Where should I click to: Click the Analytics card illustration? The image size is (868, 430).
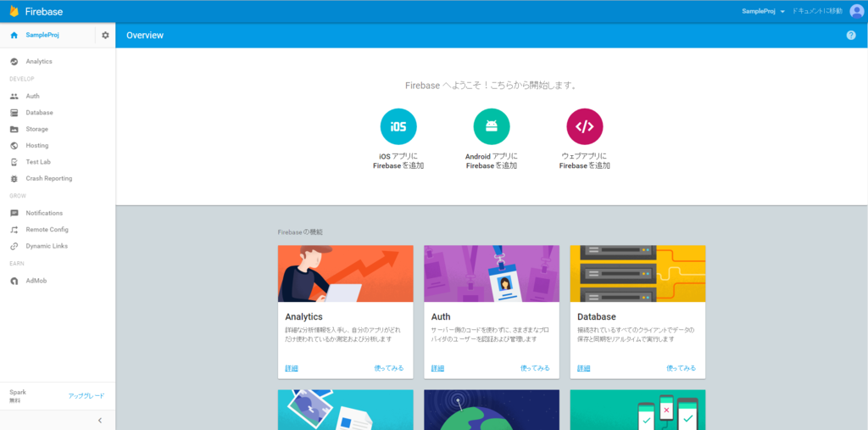click(346, 274)
